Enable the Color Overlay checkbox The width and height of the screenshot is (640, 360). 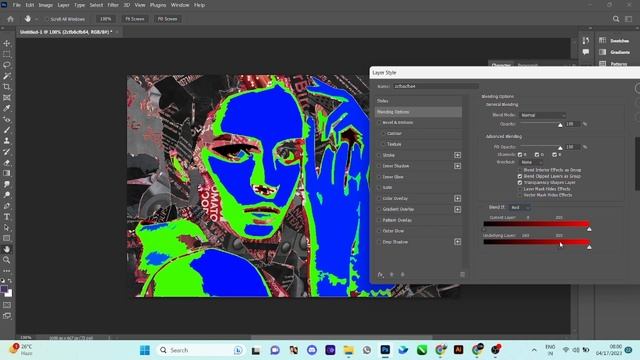[379, 198]
